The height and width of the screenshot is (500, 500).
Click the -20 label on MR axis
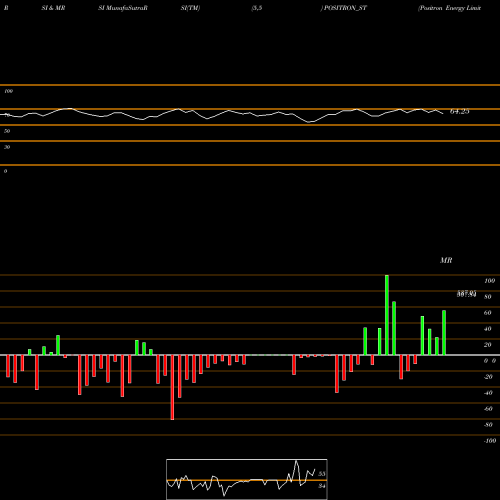pos(488,377)
